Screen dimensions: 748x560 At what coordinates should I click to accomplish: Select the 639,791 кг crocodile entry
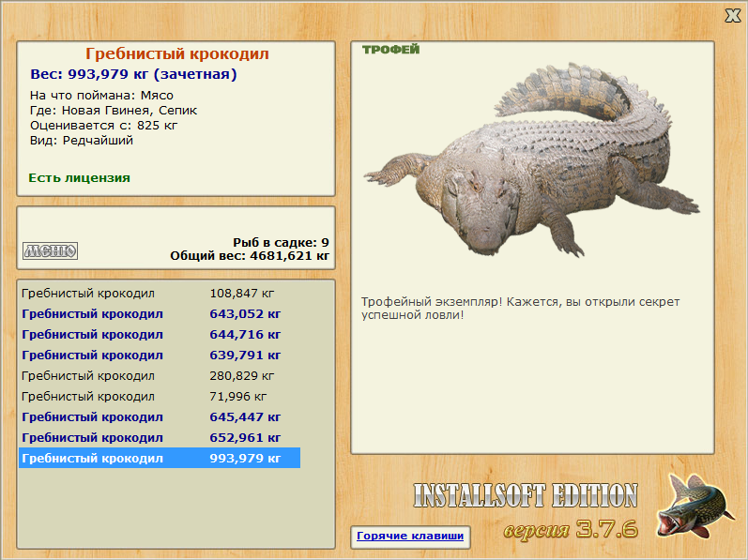point(160,356)
